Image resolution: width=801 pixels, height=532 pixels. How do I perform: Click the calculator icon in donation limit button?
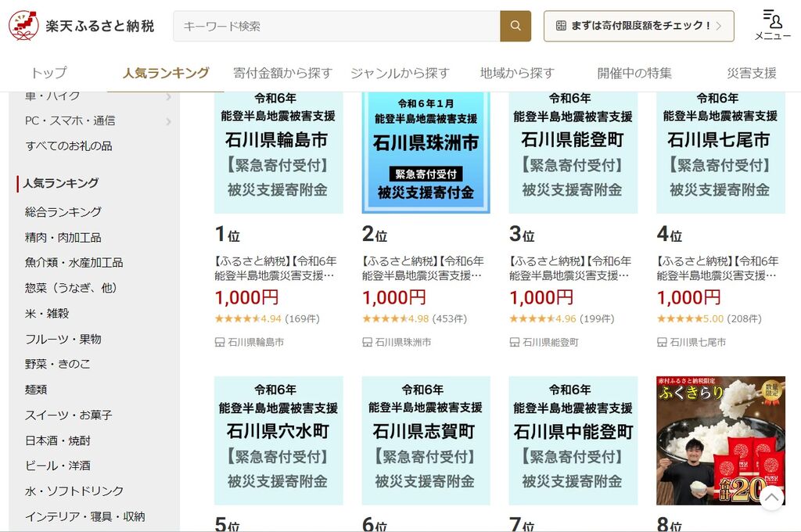point(561,26)
